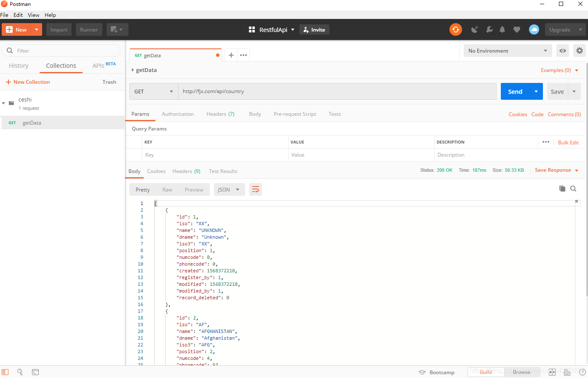The width and height of the screenshot is (588, 378).
Task: Switch response view to Preview
Action: (194, 190)
